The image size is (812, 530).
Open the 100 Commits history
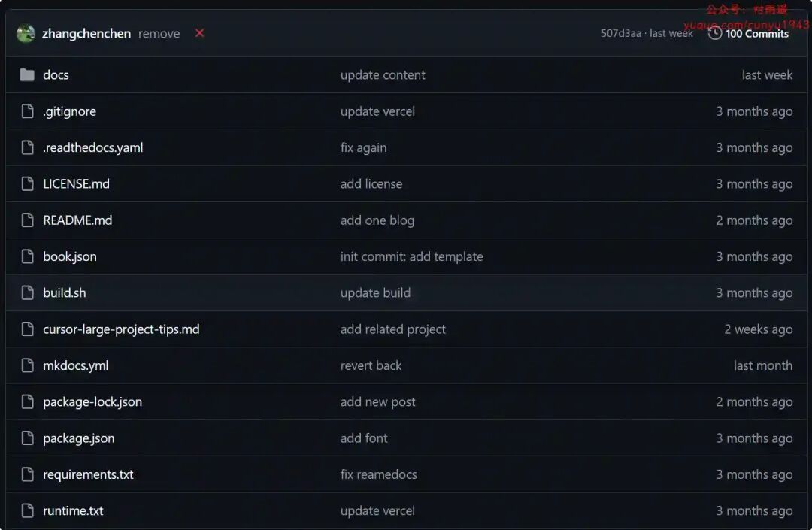tap(756, 34)
